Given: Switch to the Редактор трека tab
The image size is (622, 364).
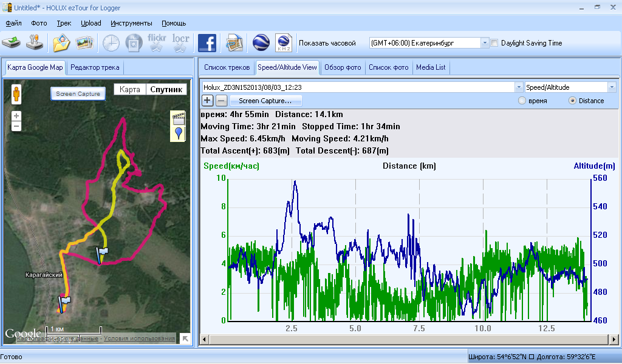Looking at the screenshot, I should click(x=95, y=67).
